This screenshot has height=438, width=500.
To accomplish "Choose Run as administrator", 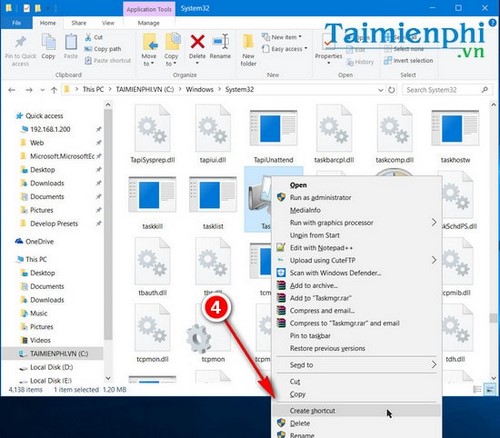I will (x=357, y=197).
